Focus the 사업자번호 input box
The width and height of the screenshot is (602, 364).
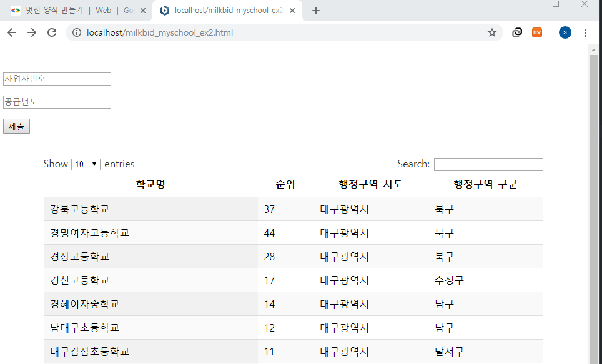(x=56, y=79)
